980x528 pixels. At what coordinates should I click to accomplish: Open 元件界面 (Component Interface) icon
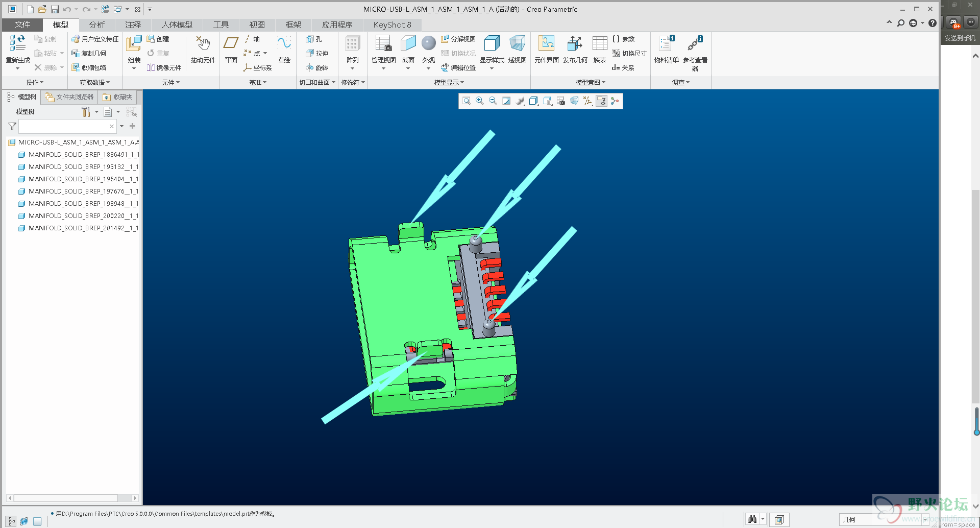tap(547, 43)
